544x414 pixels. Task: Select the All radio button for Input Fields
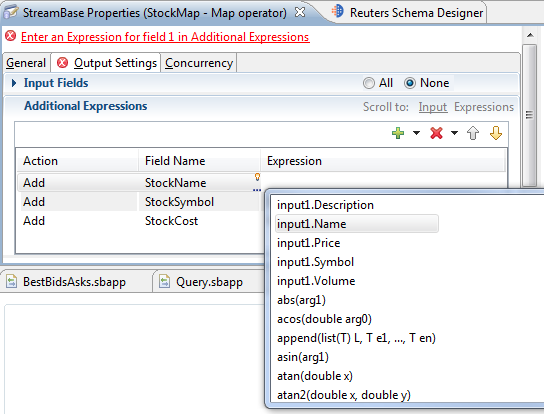(x=369, y=83)
